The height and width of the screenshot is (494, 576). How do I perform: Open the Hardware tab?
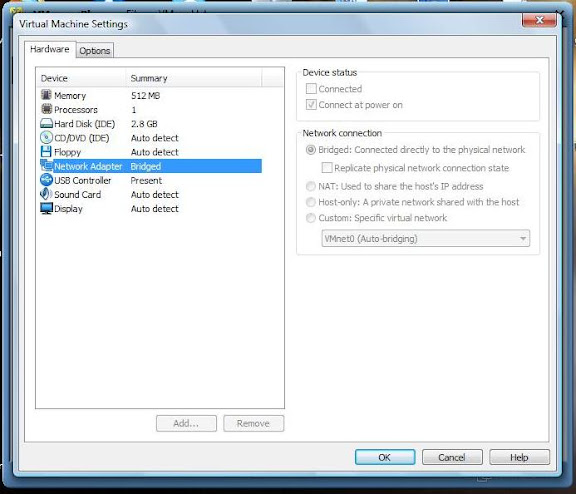(50, 49)
